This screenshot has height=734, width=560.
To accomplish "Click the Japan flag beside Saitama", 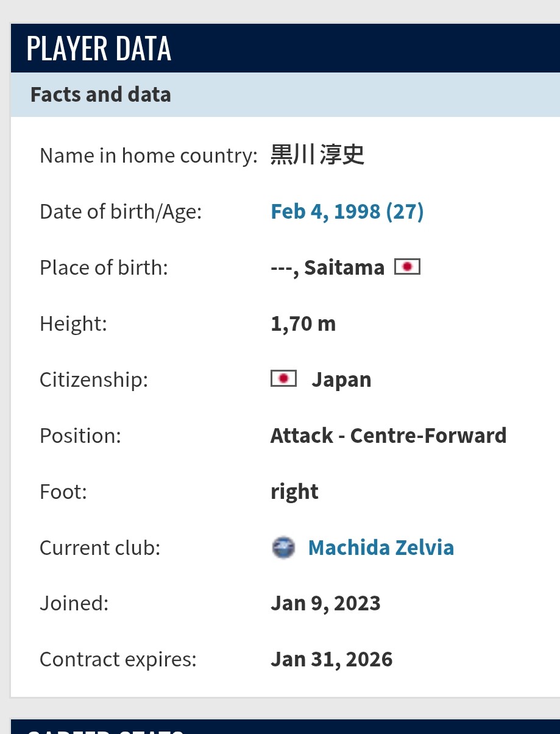I will [407, 267].
